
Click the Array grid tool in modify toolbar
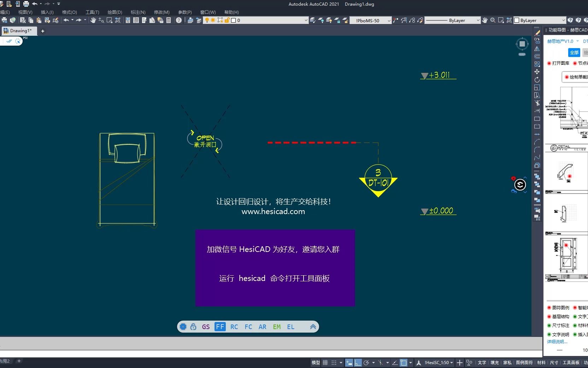tap(537, 64)
